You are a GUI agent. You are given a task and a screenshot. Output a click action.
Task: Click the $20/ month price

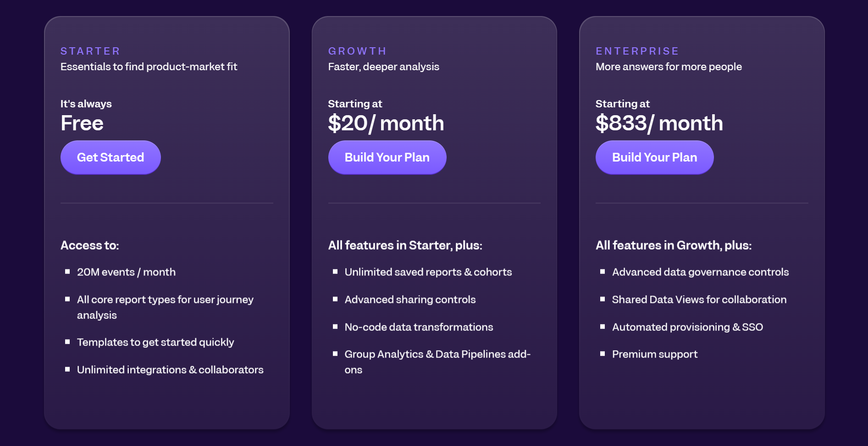386,123
